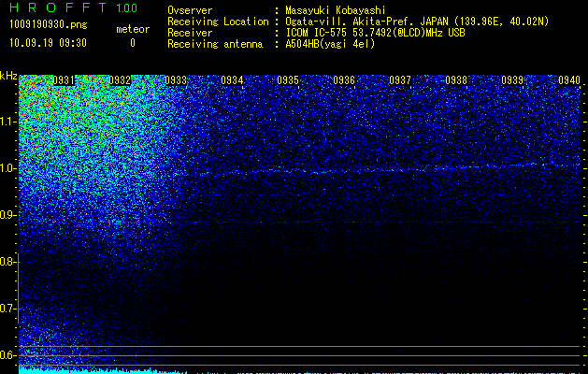Click the 0.7 kHz axis label
Image resolution: width=588 pixels, height=374 pixels.
(x=7, y=309)
